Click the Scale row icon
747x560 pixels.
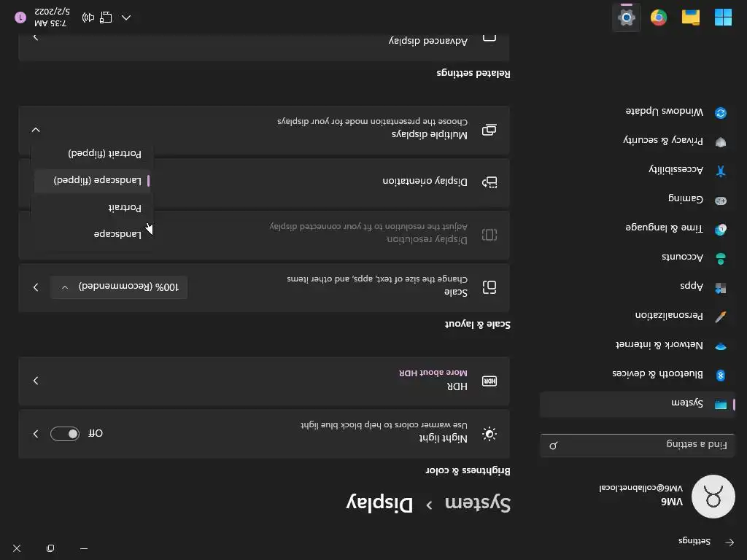[489, 287]
